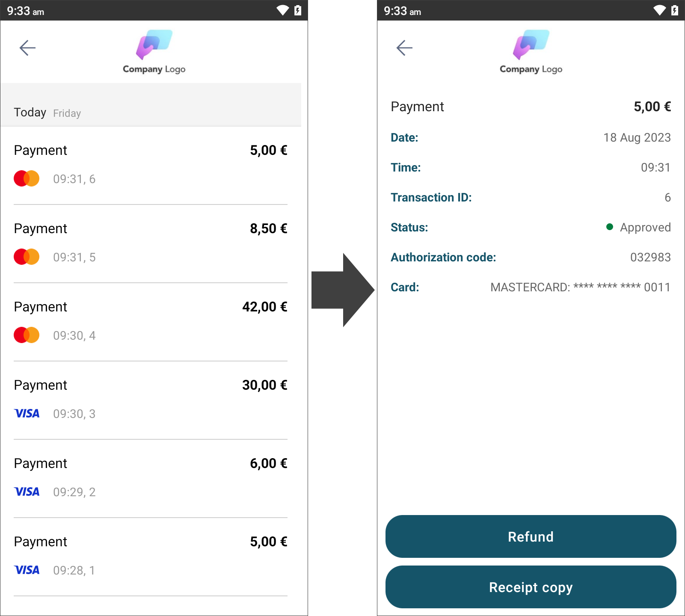685x616 pixels.
Task: Tap Visa icon of 6,00 € payment
Action: 27,492
